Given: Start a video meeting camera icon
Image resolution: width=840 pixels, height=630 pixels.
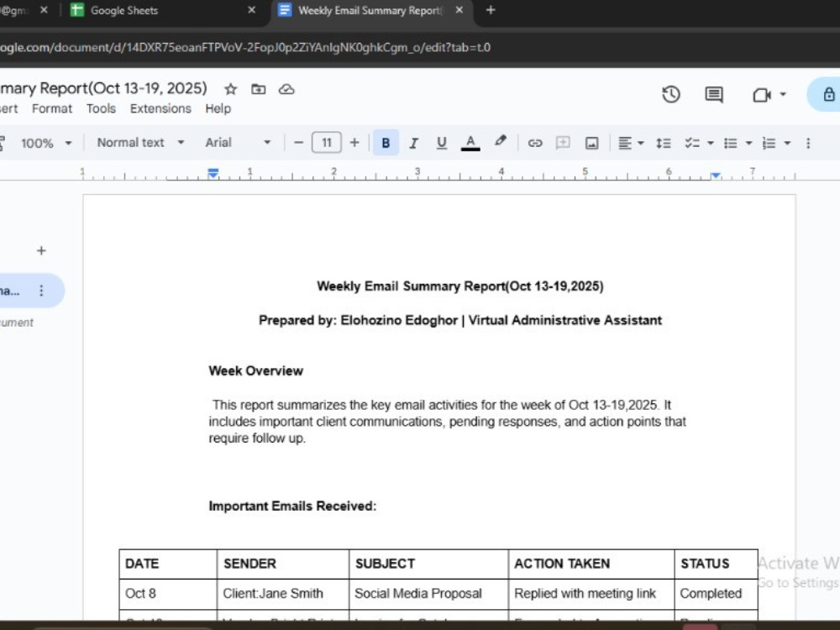Looking at the screenshot, I should tap(761, 95).
